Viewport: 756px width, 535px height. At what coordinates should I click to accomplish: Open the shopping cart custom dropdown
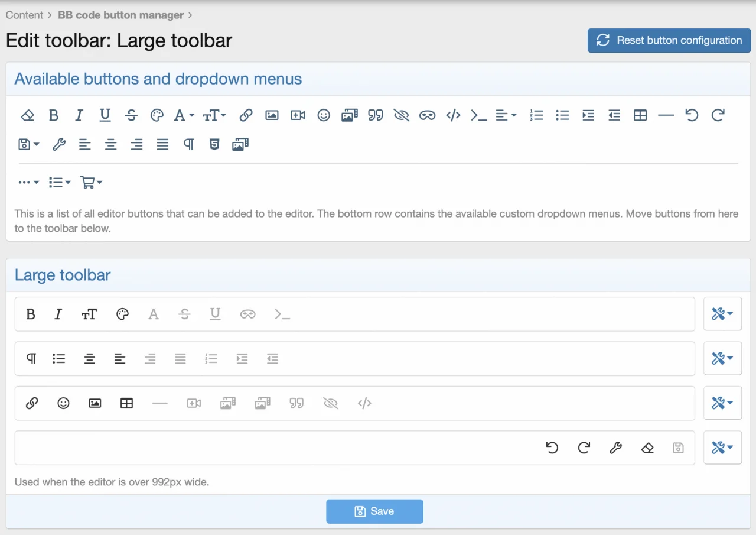[92, 183]
